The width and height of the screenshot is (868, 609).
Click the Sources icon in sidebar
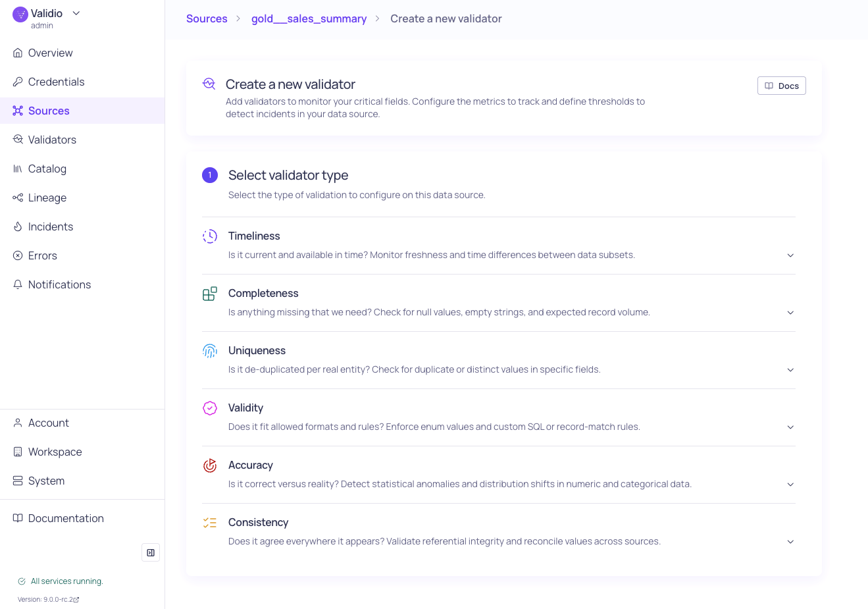pos(18,111)
